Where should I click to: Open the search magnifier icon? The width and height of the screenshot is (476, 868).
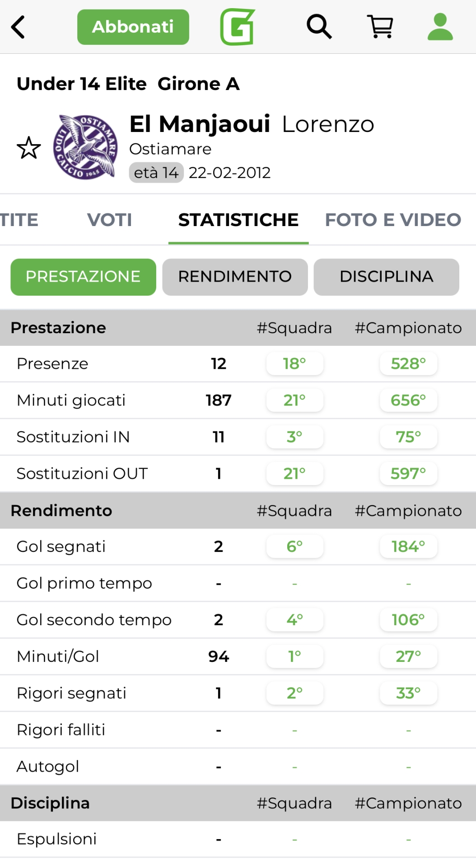point(319,27)
